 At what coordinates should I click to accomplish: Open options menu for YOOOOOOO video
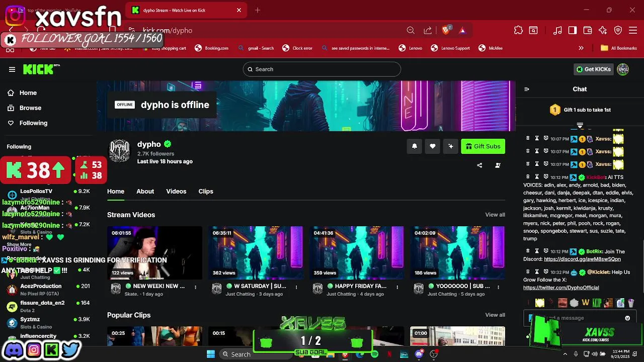[498, 287]
